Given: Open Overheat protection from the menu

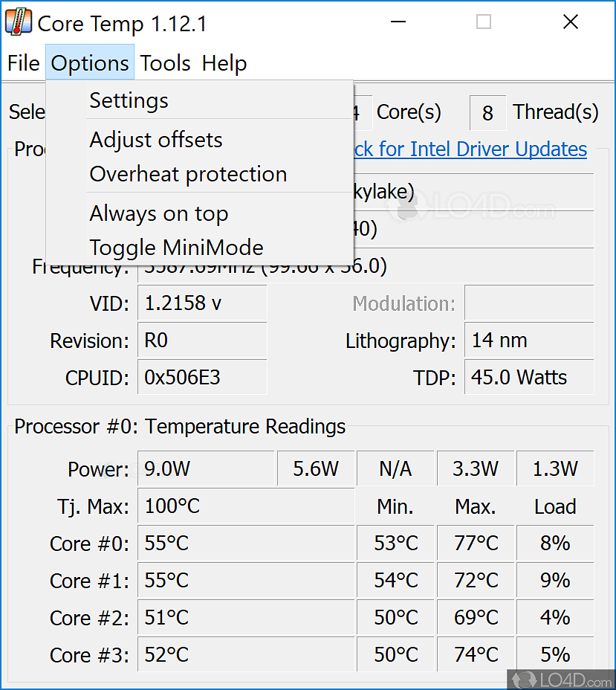Looking at the screenshot, I should point(200,174).
